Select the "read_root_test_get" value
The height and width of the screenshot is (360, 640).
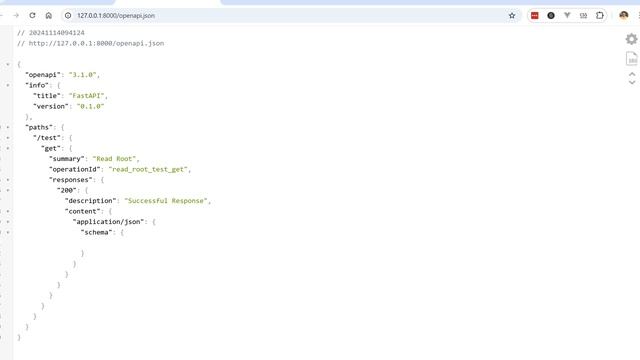[148, 169]
